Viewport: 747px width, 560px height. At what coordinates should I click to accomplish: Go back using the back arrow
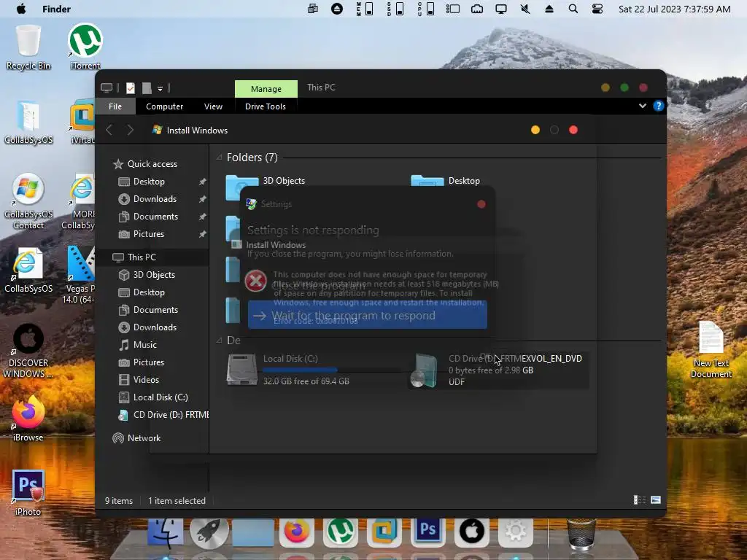coord(109,130)
